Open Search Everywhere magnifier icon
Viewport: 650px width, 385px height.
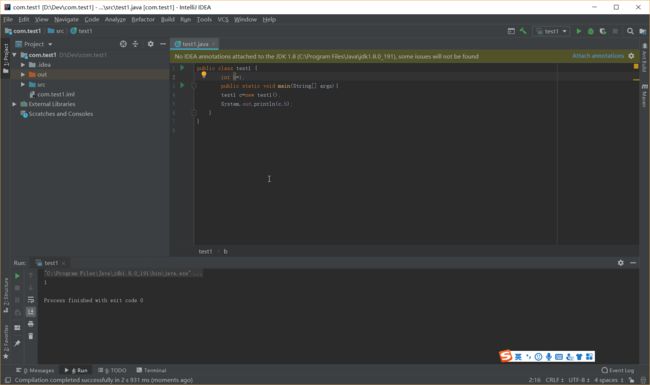630,31
